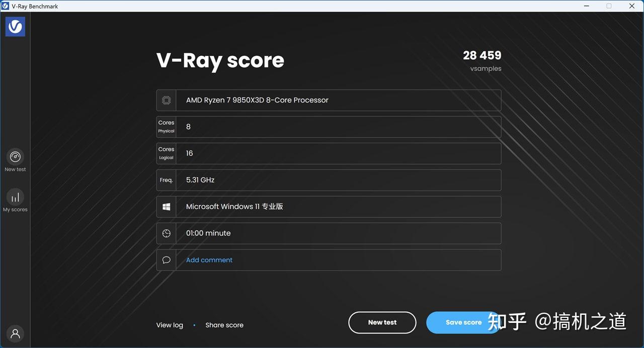Select the AMD Ryzen 7 9850X3D processor text
This screenshot has width=644, height=348.
(x=257, y=100)
